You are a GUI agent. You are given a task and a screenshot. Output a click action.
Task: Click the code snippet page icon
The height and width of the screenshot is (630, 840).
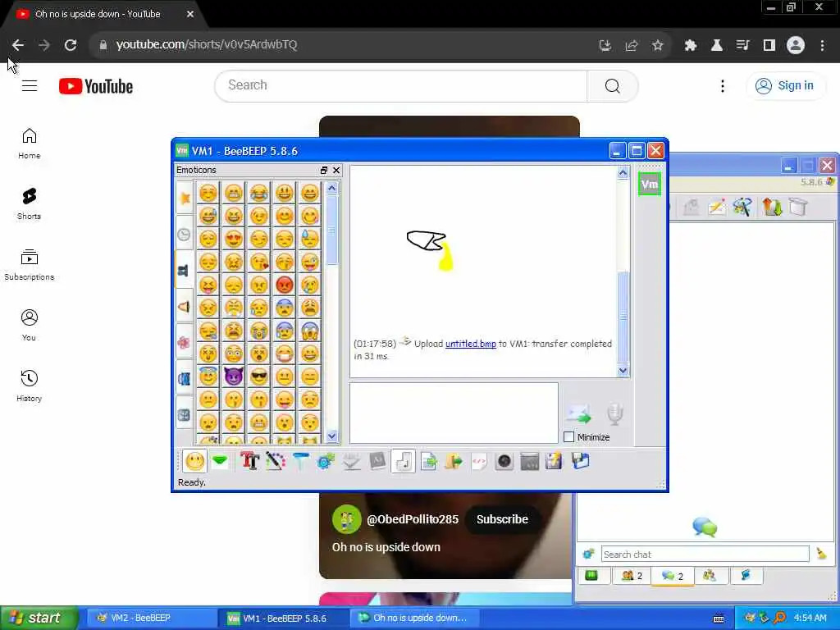479,461
